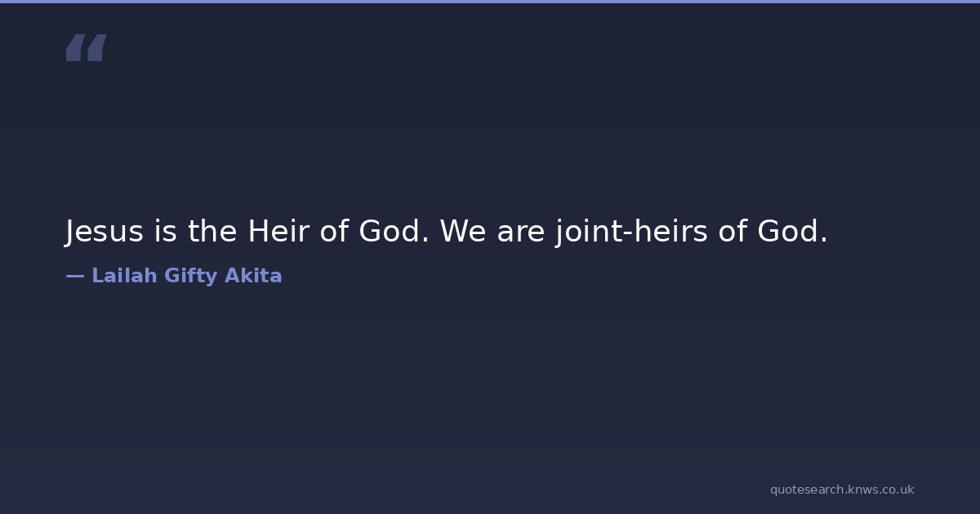Click the word "We" in the quote
The height and width of the screenshot is (514, 980).
463,232
